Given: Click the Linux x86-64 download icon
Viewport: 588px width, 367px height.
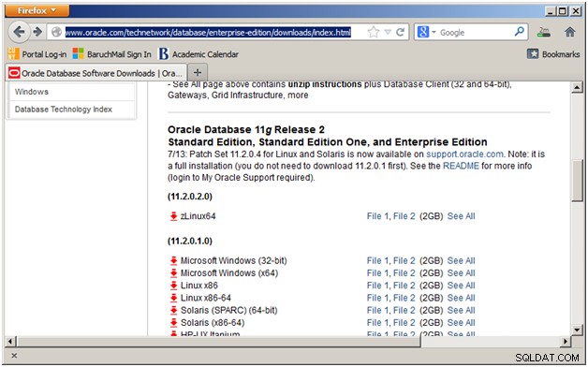Looking at the screenshot, I should click(x=173, y=298).
